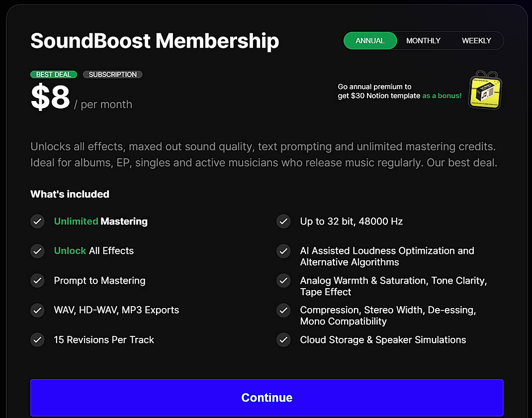Click the "$8" price text

pyautogui.click(x=50, y=97)
